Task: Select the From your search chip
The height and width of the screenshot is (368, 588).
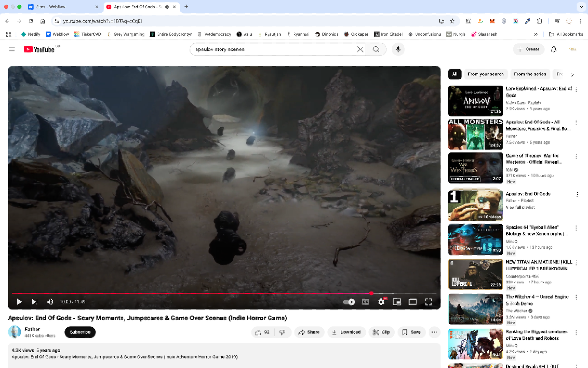Action: coord(486,74)
